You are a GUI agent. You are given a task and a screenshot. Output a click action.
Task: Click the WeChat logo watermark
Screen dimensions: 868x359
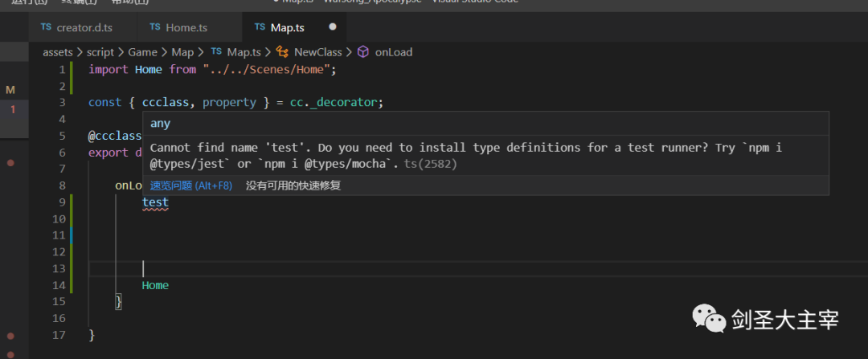709,320
